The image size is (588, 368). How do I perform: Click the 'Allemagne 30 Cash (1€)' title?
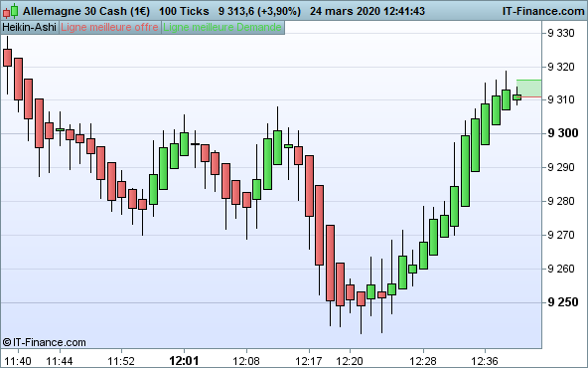point(86,11)
